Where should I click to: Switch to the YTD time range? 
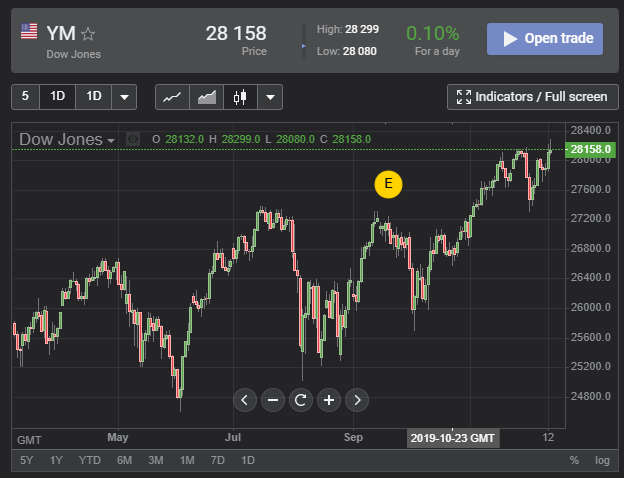pos(90,460)
